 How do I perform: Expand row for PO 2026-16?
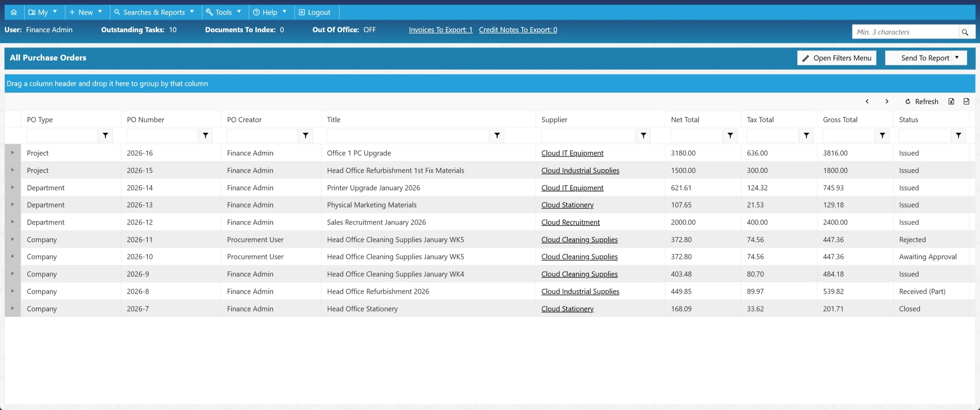(x=13, y=152)
